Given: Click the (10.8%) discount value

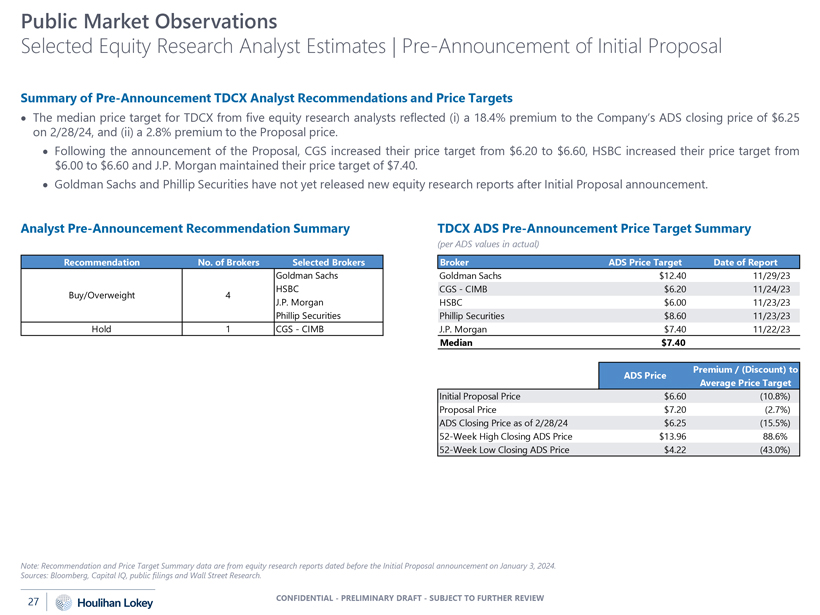Looking at the screenshot, I should [775, 396].
